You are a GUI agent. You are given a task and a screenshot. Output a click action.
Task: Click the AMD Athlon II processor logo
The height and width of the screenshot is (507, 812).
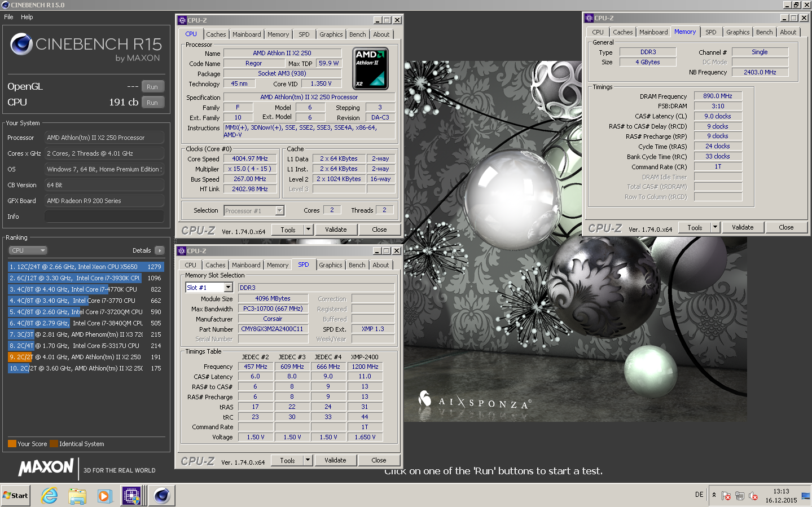click(371, 69)
